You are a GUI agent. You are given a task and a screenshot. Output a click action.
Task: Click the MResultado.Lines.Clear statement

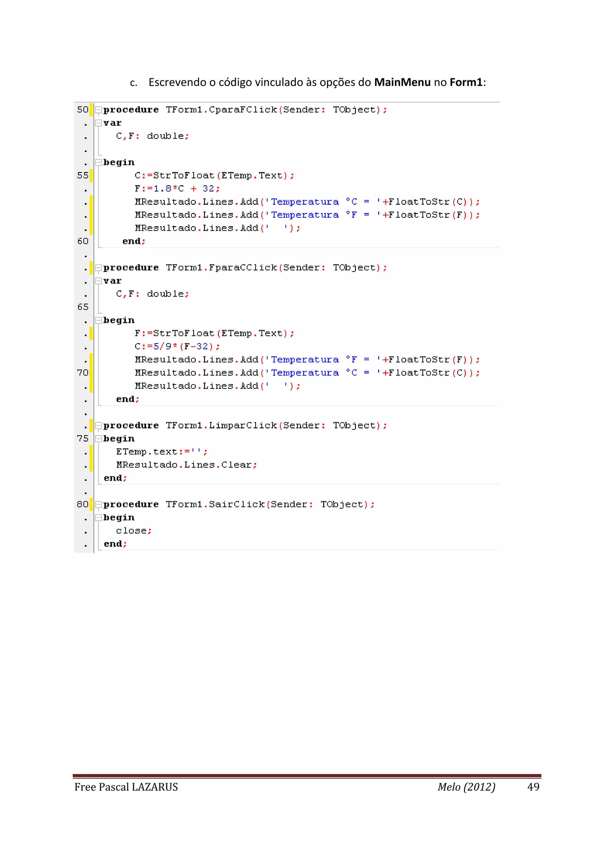pos(186,465)
